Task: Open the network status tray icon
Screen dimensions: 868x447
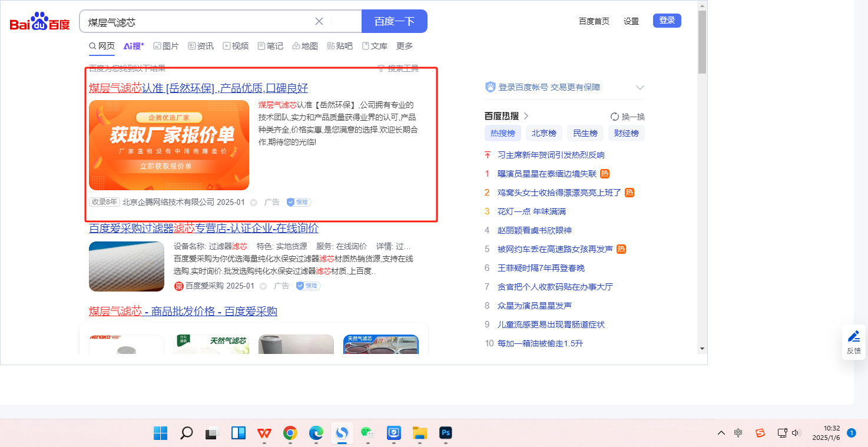Action: (x=782, y=433)
